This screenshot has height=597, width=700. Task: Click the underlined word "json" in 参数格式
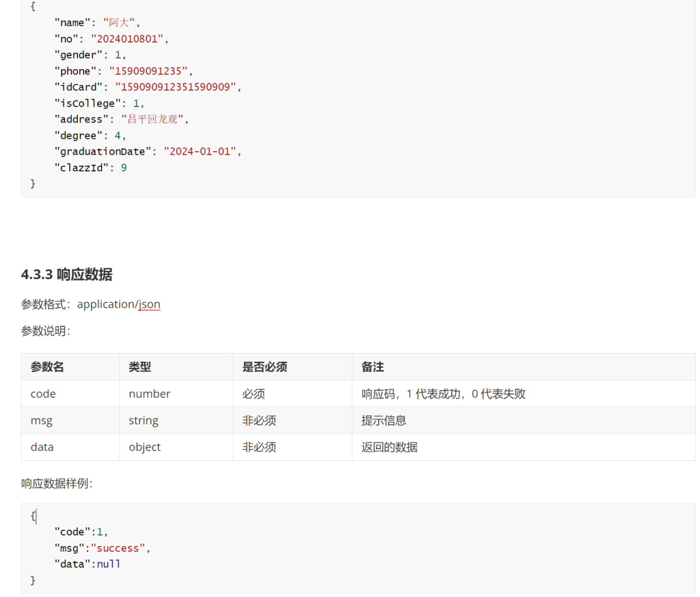(149, 304)
